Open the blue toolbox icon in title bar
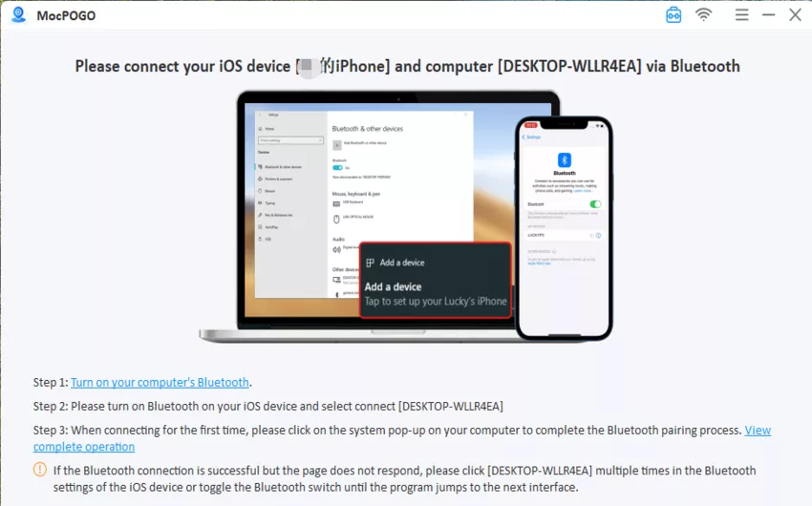812x506 pixels. [x=673, y=15]
